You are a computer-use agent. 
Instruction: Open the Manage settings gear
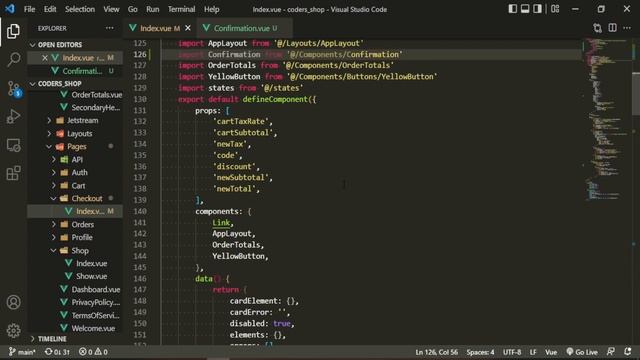tap(13, 331)
